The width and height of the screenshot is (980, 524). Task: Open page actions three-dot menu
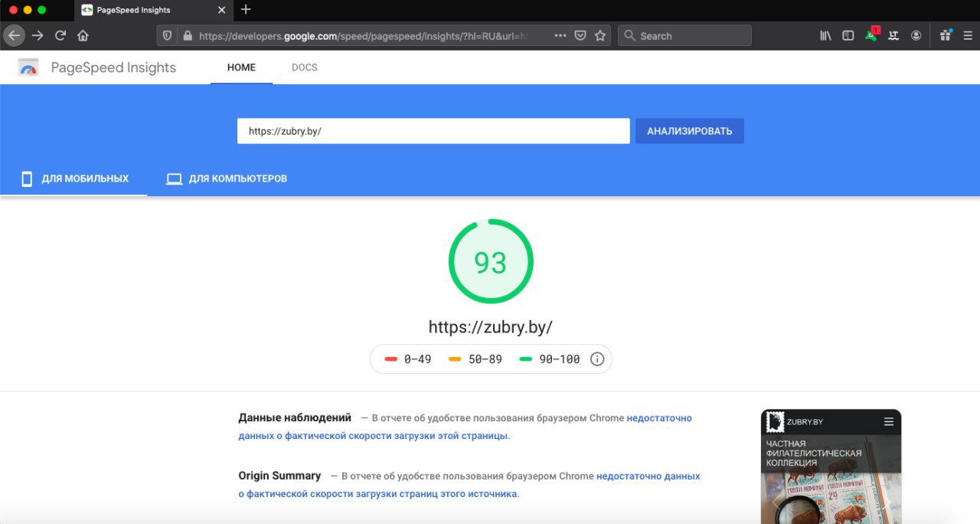coord(560,35)
